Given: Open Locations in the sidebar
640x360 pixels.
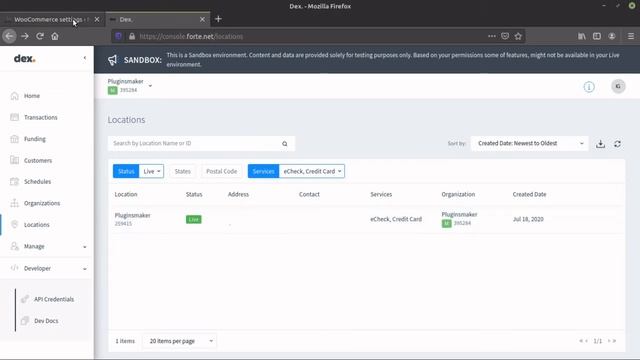Looking at the screenshot, I should click(x=36, y=225).
